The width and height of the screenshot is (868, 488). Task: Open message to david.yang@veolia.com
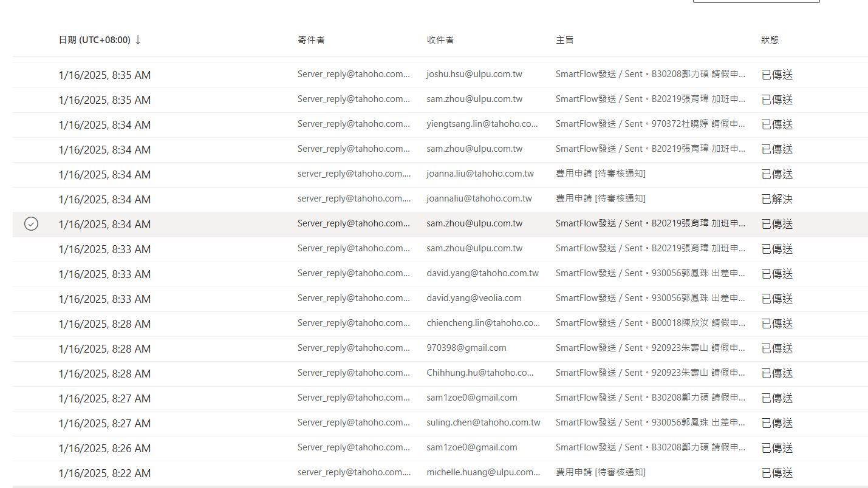(474, 298)
